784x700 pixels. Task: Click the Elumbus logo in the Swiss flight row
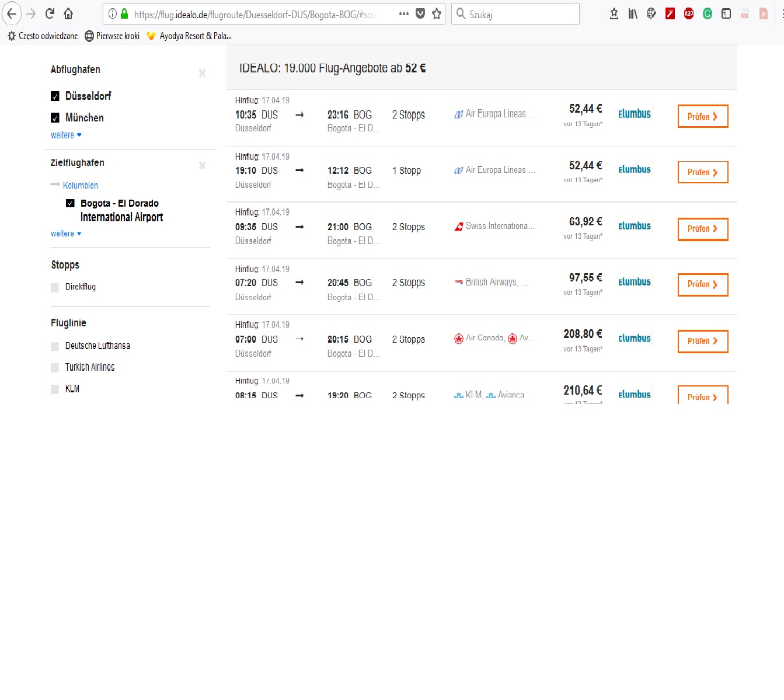coord(635,226)
